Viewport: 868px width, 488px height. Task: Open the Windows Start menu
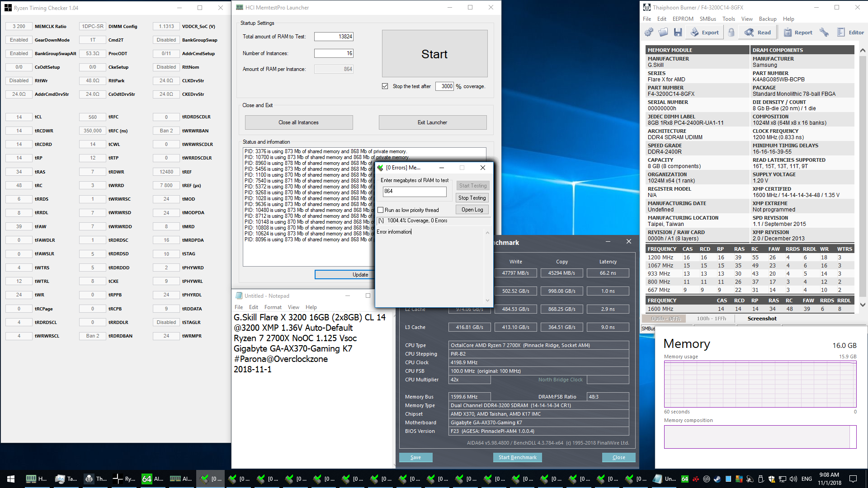(x=11, y=479)
